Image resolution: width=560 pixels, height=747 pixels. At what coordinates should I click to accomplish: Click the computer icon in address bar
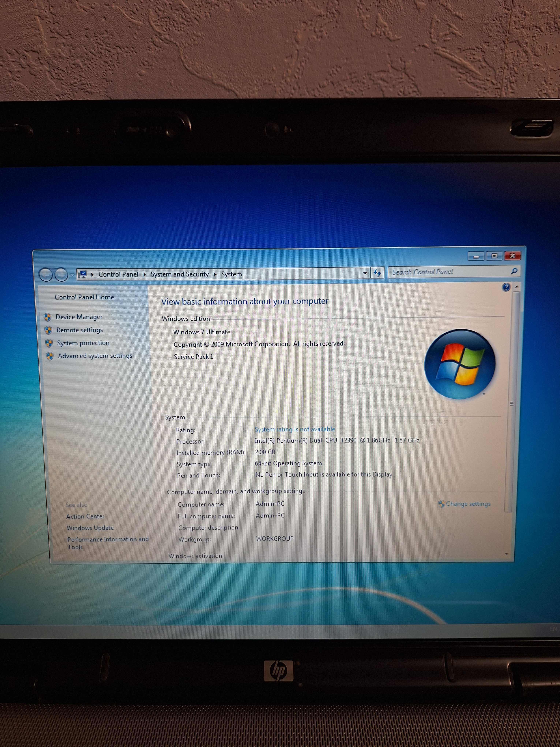click(x=83, y=274)
